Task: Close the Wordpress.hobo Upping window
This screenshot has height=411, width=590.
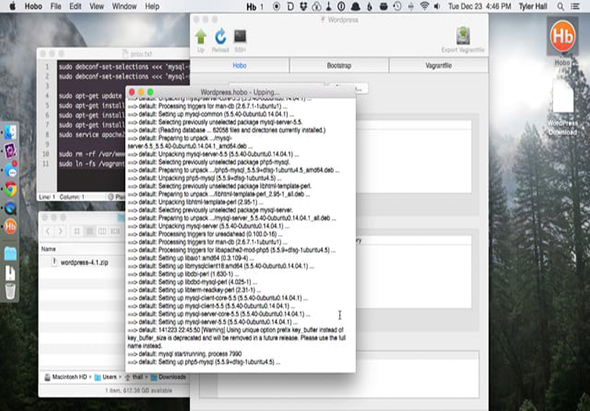Action: click(x=132, y=92)
